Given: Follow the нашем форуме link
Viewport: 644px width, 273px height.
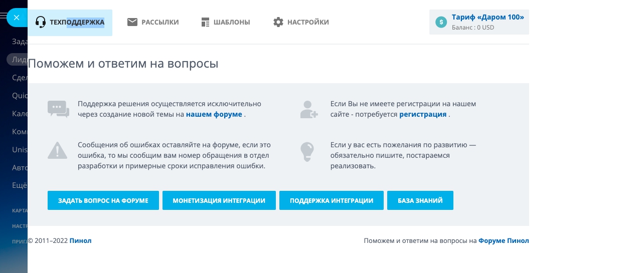Looking at the screenshot, I should coord(214,114).
